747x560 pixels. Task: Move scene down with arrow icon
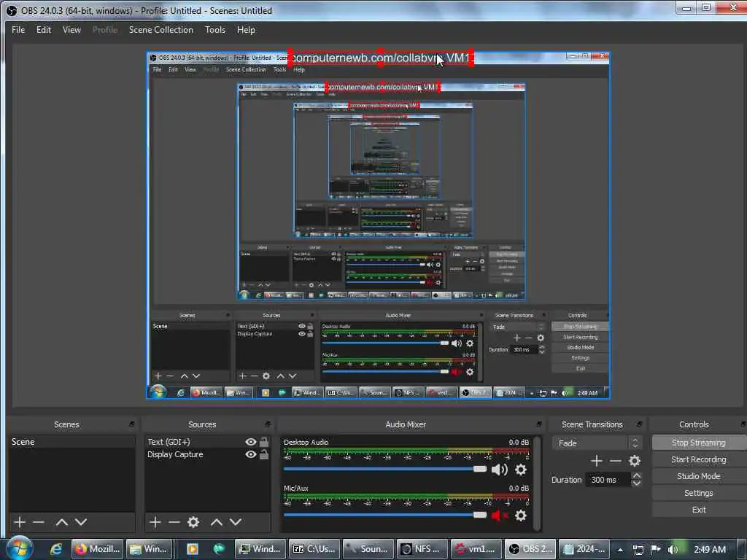pyautogui.click(x=81, y=522)
